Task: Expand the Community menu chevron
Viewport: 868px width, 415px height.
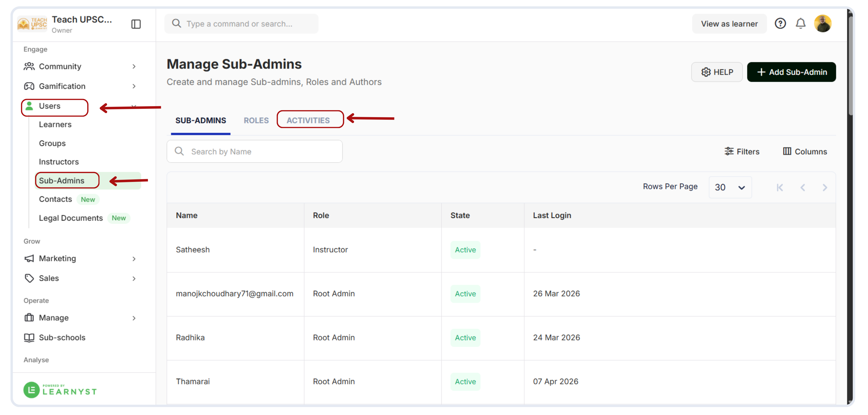Action: click(134, 66)
